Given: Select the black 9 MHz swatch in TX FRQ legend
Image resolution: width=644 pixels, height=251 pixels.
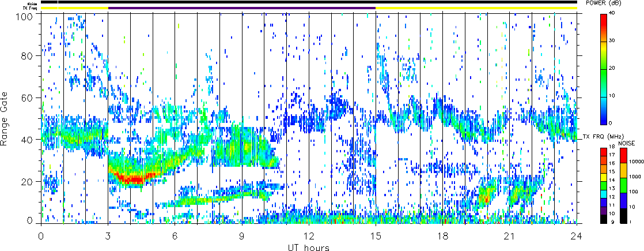Looking at the screenshot, I should [604, 219].
